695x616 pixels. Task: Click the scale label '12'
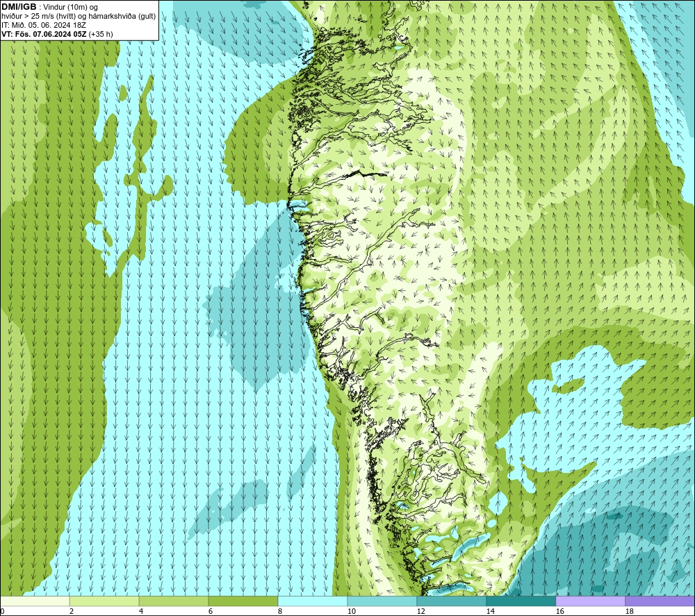click(x=420, y=612)
